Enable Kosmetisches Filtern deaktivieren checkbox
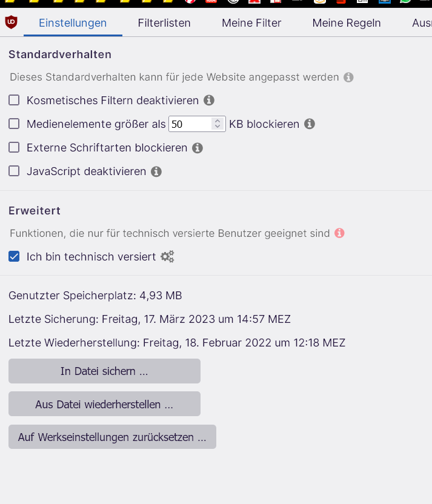 coord(14,101)
